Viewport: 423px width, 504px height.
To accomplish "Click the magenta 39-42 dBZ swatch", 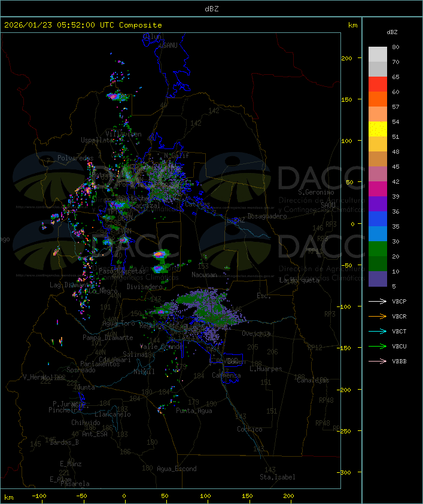I will [378, 189].
